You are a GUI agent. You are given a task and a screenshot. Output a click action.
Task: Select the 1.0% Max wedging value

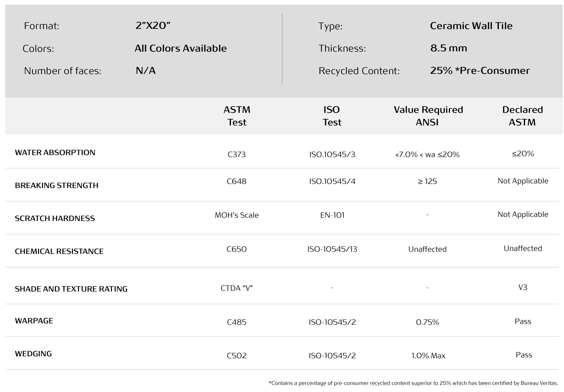428,356
